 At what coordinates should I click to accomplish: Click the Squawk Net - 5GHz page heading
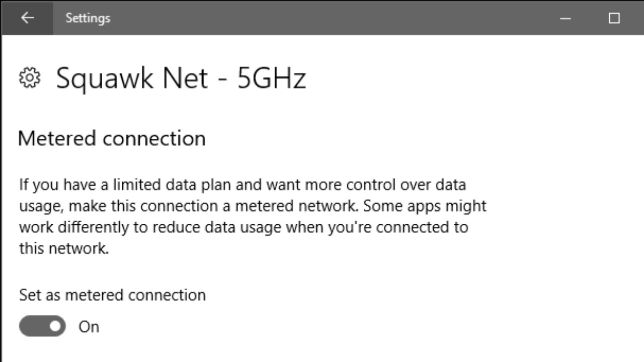(x=181, y=79)
